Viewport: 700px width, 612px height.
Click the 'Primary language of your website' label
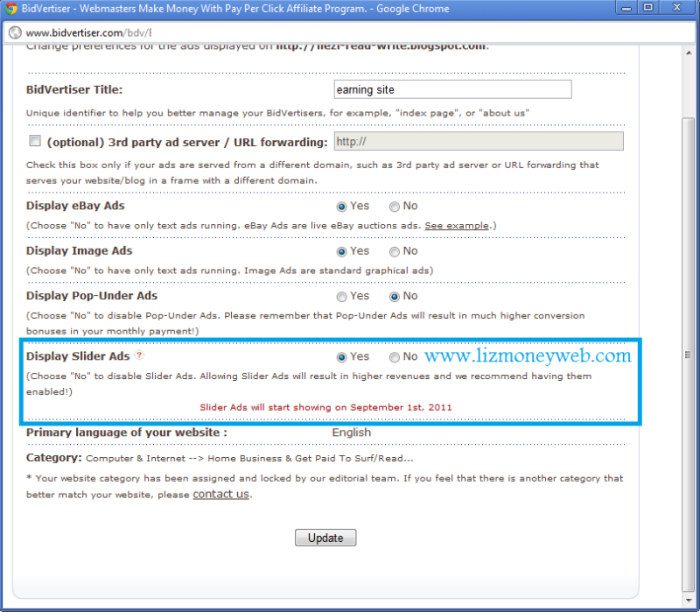click(x=126, y=433)
